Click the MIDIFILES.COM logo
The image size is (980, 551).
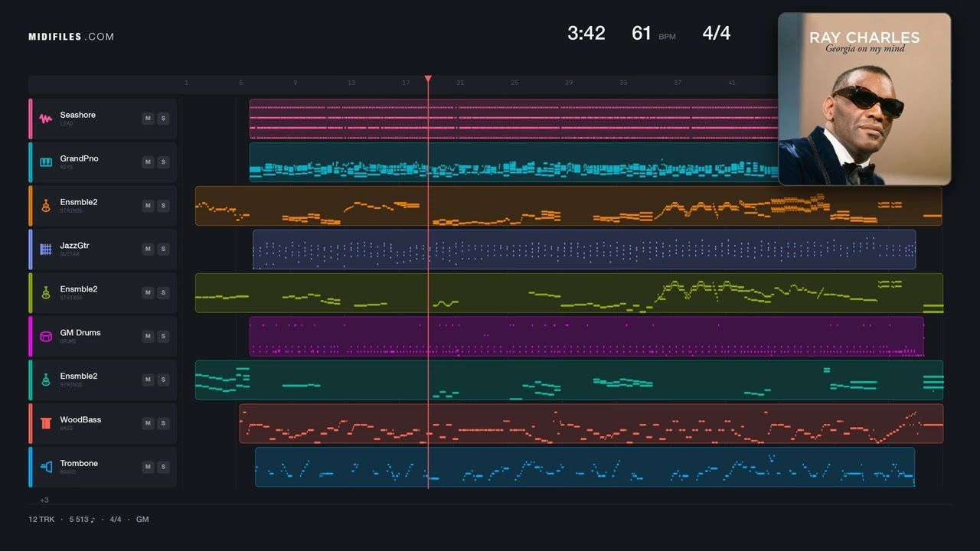click(71, 37)
